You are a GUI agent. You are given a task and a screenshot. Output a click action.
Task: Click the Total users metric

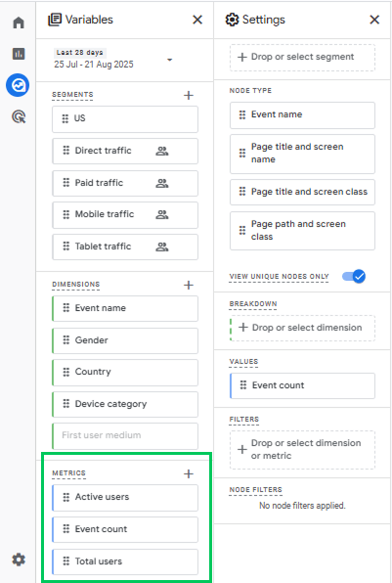point(125,561)
